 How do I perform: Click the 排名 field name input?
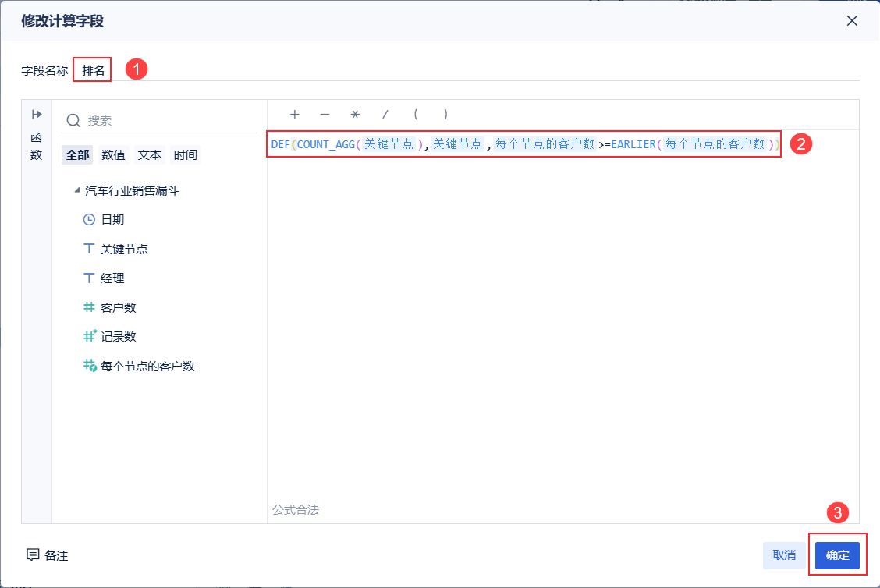[92, 69]
